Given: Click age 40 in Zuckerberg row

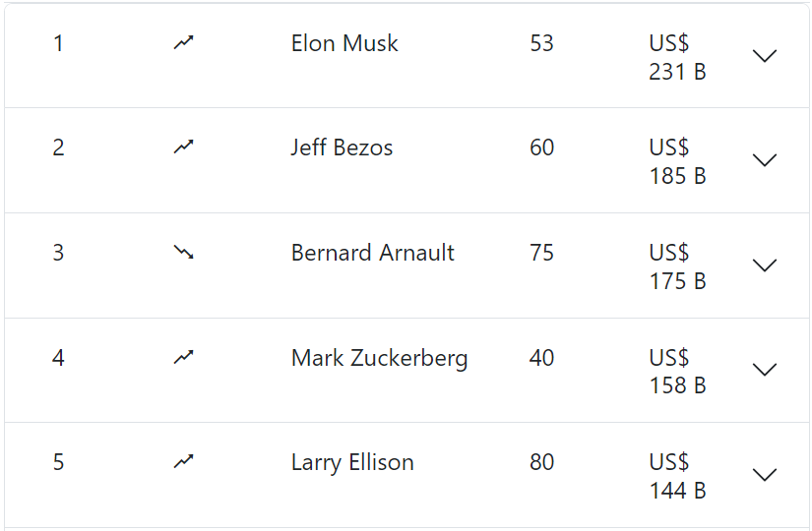Looking at the screenshot, I should 541,358.
